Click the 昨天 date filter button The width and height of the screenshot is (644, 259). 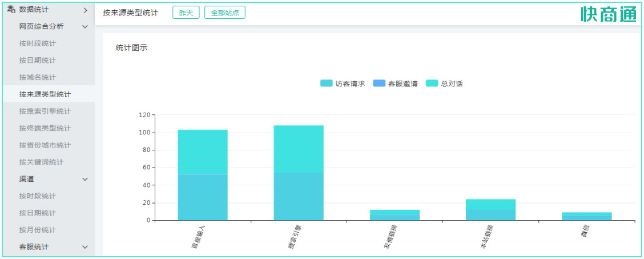click(x=186, y=13)
